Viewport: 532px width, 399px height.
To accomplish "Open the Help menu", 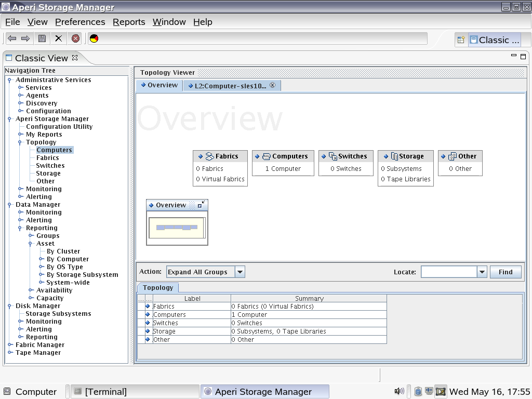I will pyautogui.click(x=203, y=22).
